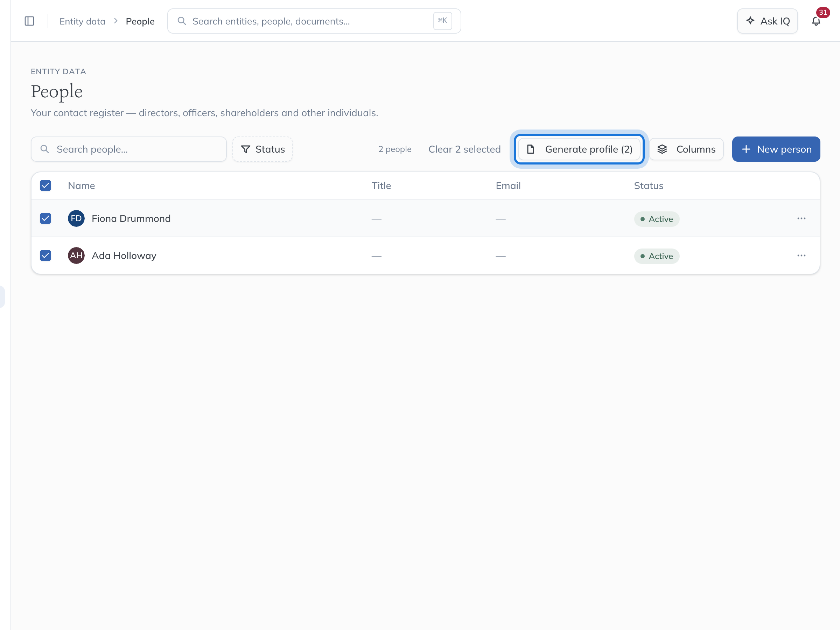Deselect Ada Holloway's row checkbox
The image size is (840, 630).
click(45, 255)
